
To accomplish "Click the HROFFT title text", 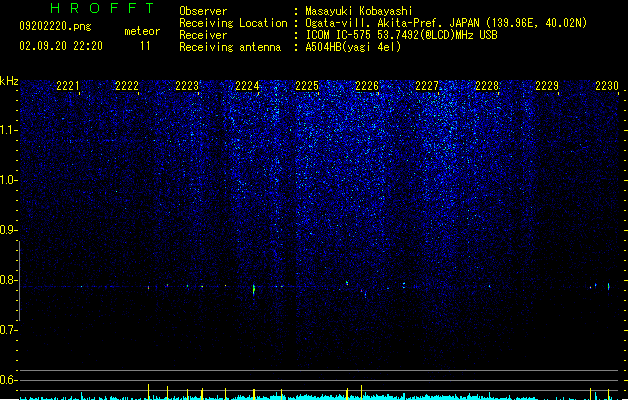I will point(102,8).
